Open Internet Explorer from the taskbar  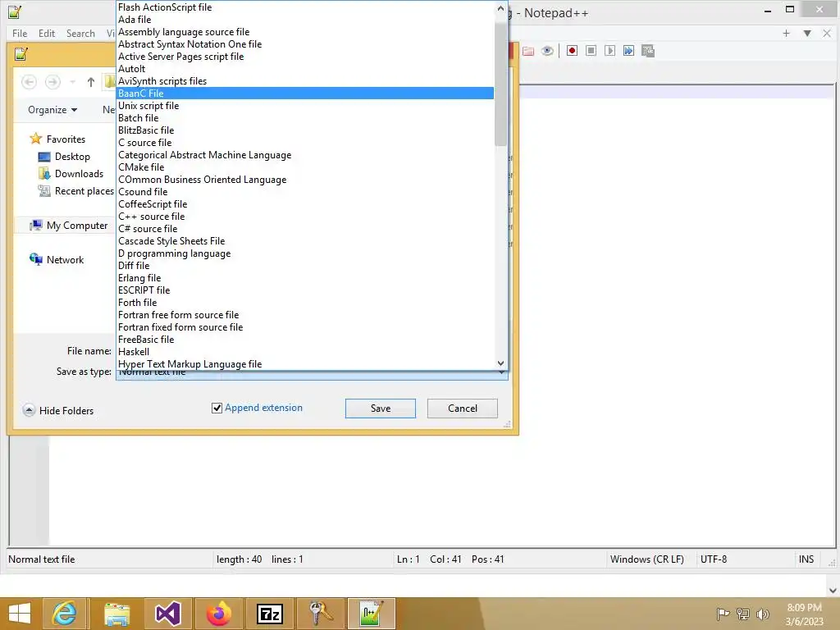[x=64, y=614]
